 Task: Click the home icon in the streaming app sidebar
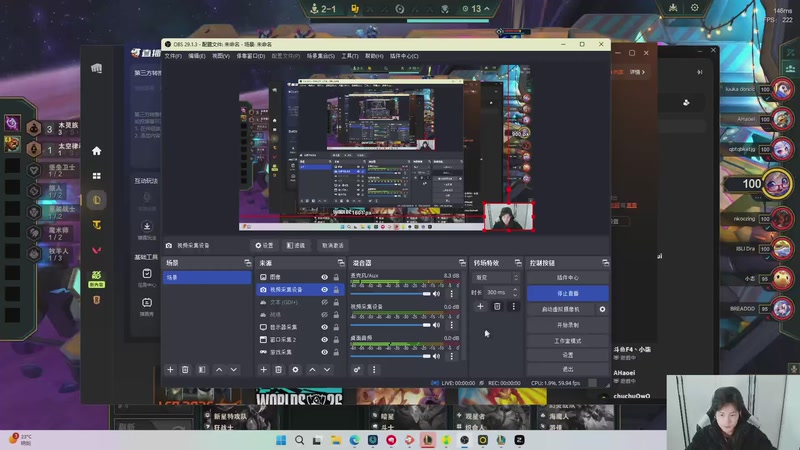(x=96, y=151)
